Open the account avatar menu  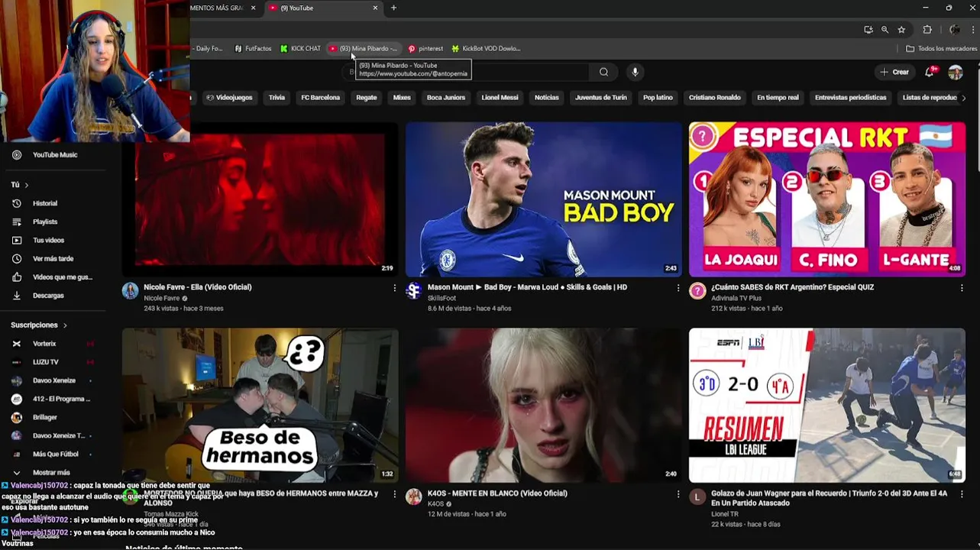956,72
